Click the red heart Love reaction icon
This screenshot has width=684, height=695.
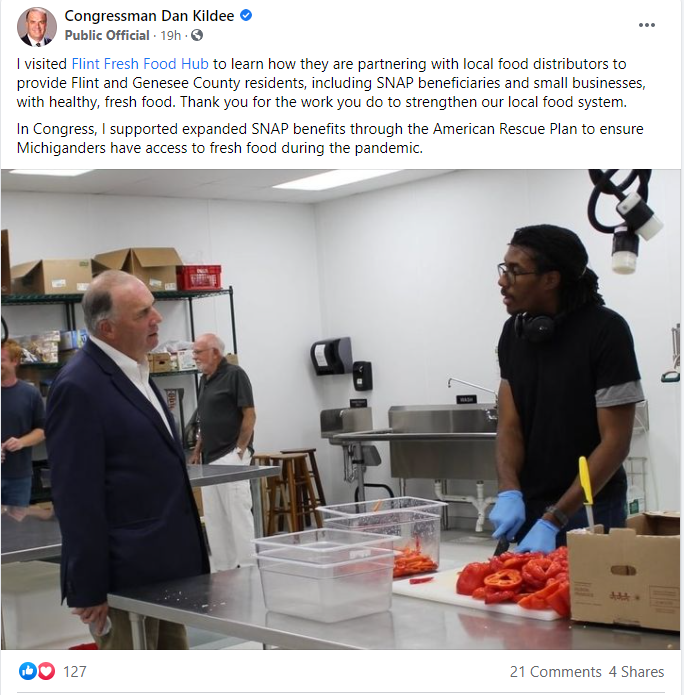pyautogui.click(x=46, y=671)
